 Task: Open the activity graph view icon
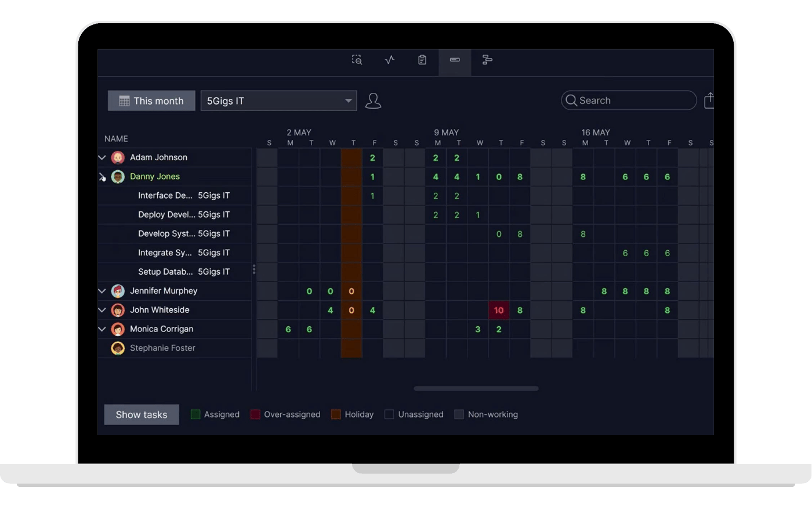tap(389, 60)
